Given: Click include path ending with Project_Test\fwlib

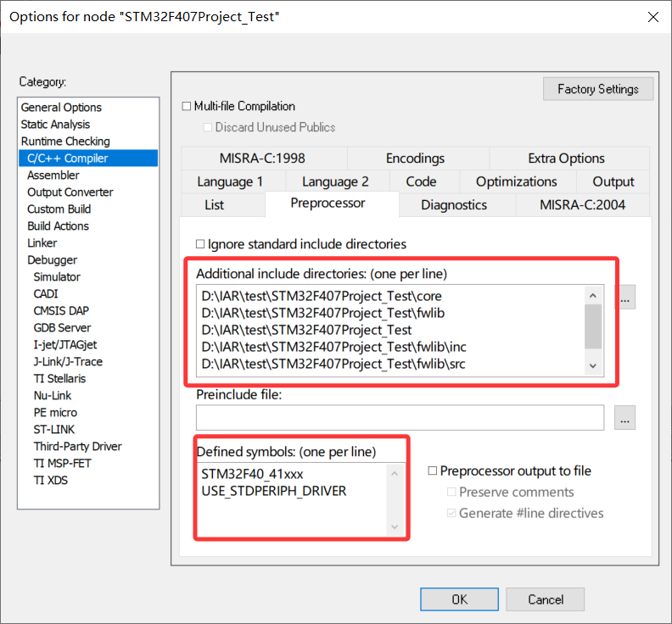Looking at the screenshot, I should (322, 313).
